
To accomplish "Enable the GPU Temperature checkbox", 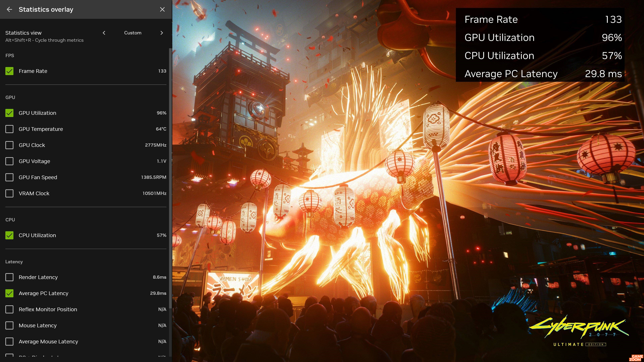I will (x=10, y=129).
